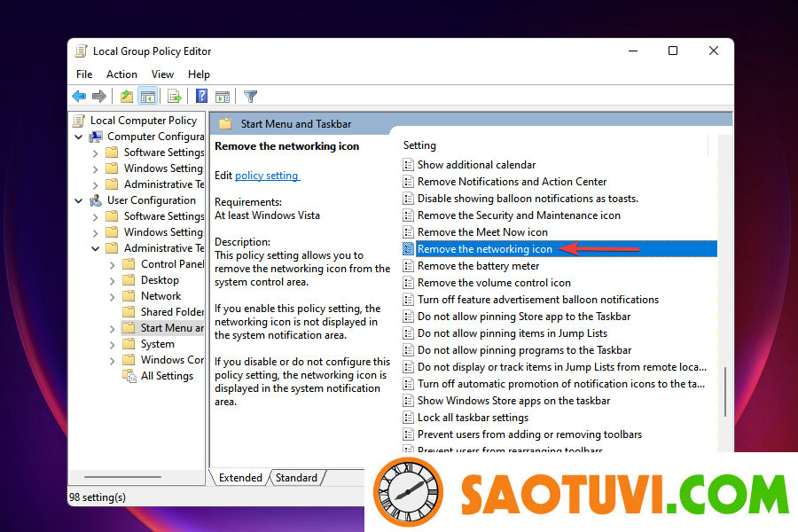Click the "policy setting" edit link
This screenshot has height=532, width=798.
pos(267,176)
